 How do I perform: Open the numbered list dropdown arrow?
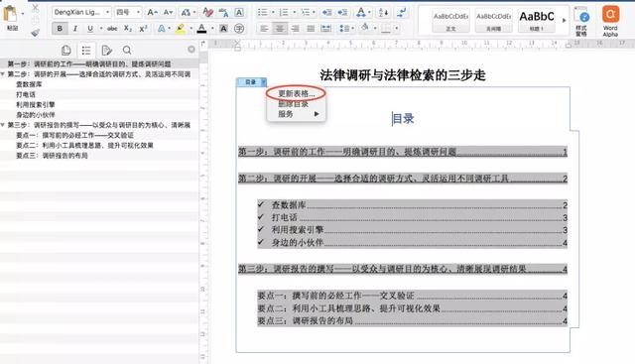pyautogui.click(x=294, y=13)
